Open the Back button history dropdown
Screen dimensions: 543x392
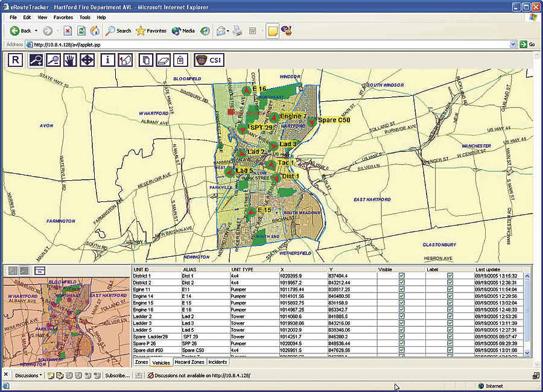[x=36, y=31]
